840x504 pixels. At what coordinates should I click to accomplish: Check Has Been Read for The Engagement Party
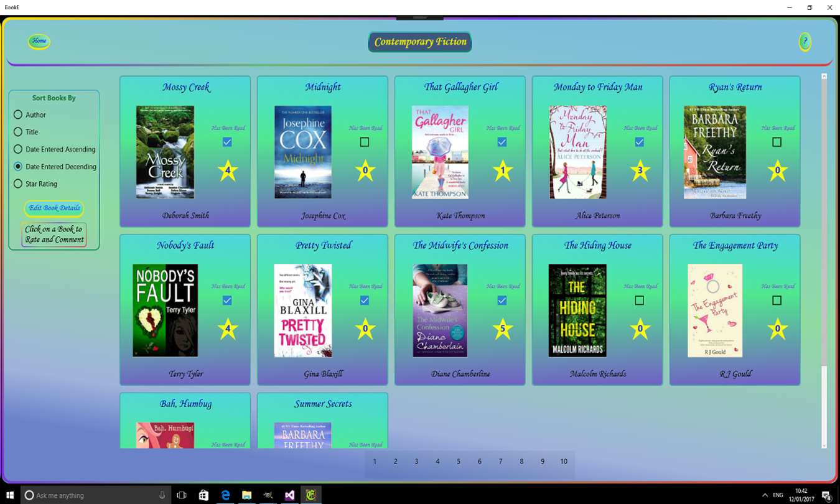point(777,301)
